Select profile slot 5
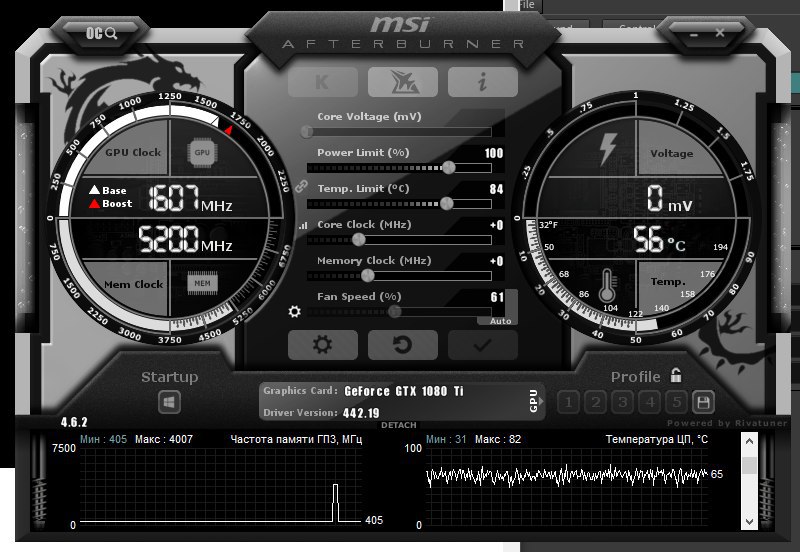Image resolution: width=800 pixels, height=552 pixels. 676,402
